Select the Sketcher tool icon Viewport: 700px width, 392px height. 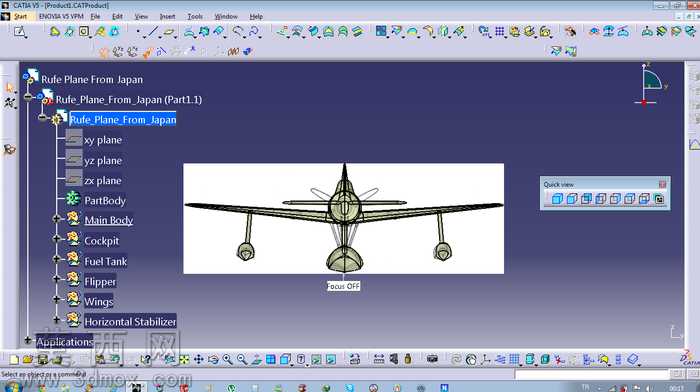click(x=19, y=31)
